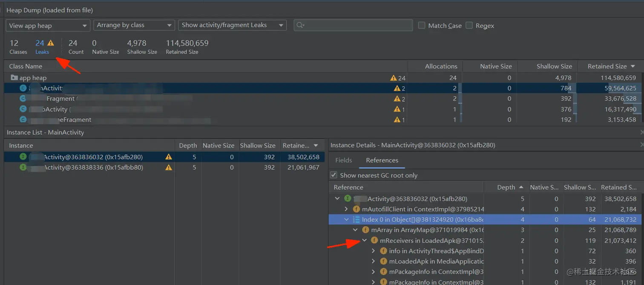The height and width of the screenshot is (285, 644).
Task: Click instance icon of root Activity@363836032 reference
Action: click(348, 199)
